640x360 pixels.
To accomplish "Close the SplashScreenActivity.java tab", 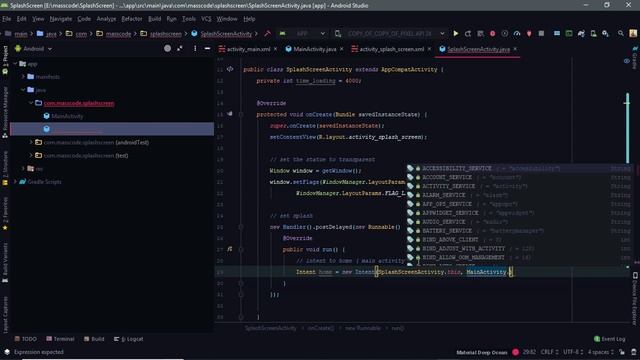I will click(515, 49).
